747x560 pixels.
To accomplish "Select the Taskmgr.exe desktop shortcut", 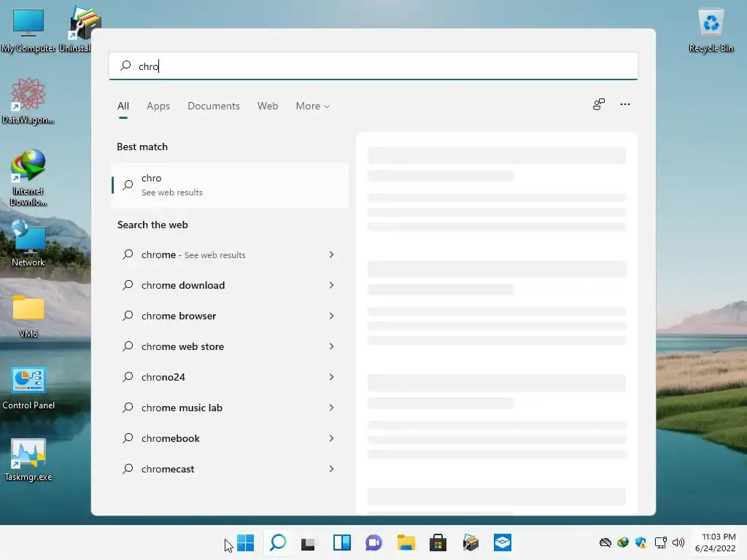I will point(28,459).
